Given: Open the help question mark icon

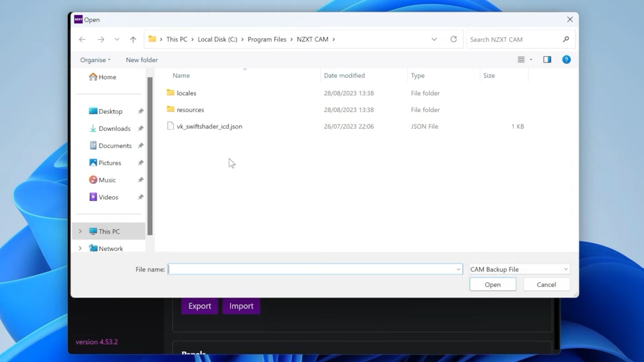Looking at the screenshot, I should 567,60.
